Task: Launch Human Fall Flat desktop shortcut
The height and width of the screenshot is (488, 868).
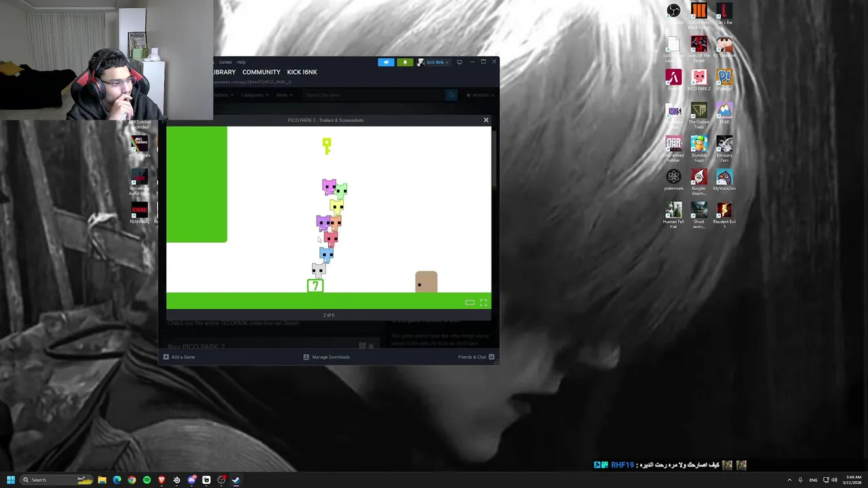Action: 673,216
